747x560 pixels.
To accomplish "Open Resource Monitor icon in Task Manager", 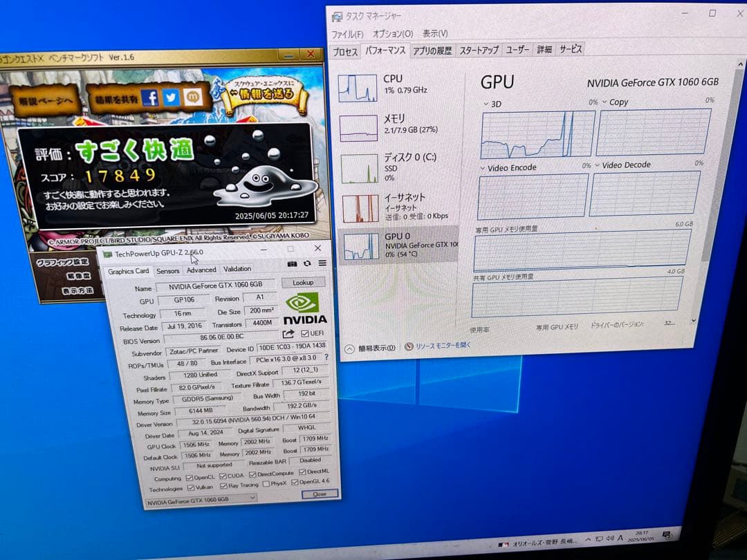I will [409, 346].
